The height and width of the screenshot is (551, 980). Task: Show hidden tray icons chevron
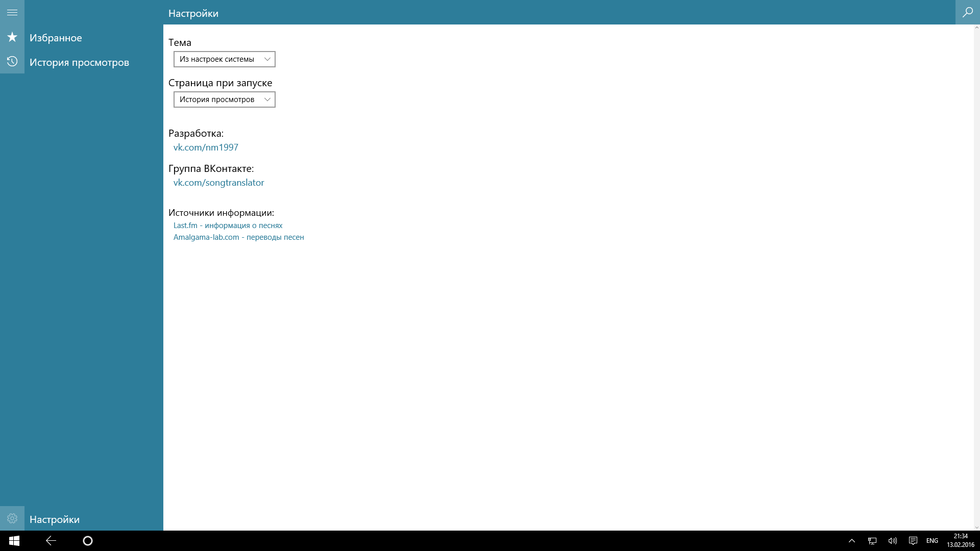(x=851, y=541)
